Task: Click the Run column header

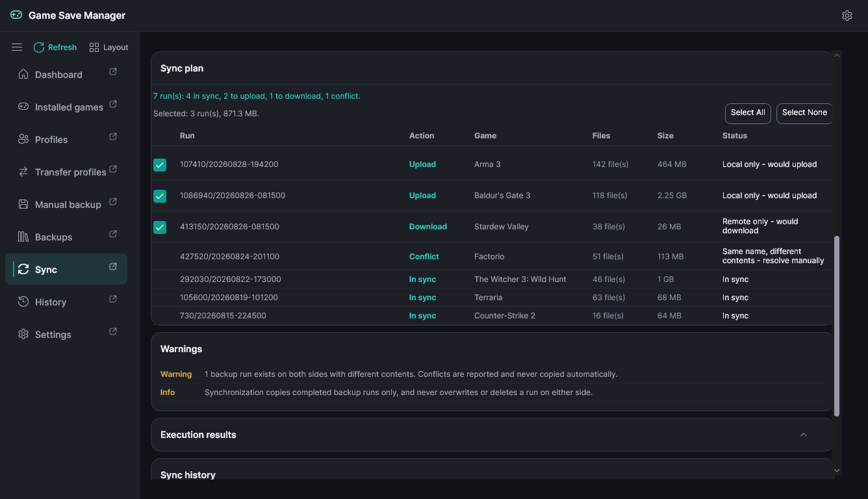Action: click(187, 136)
